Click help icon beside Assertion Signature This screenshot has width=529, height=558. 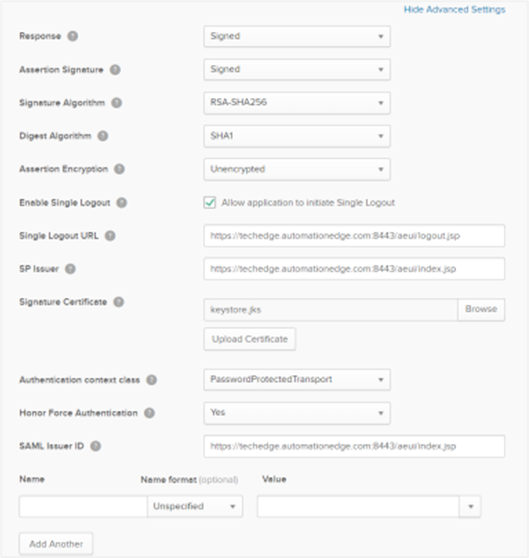[115, 69]
